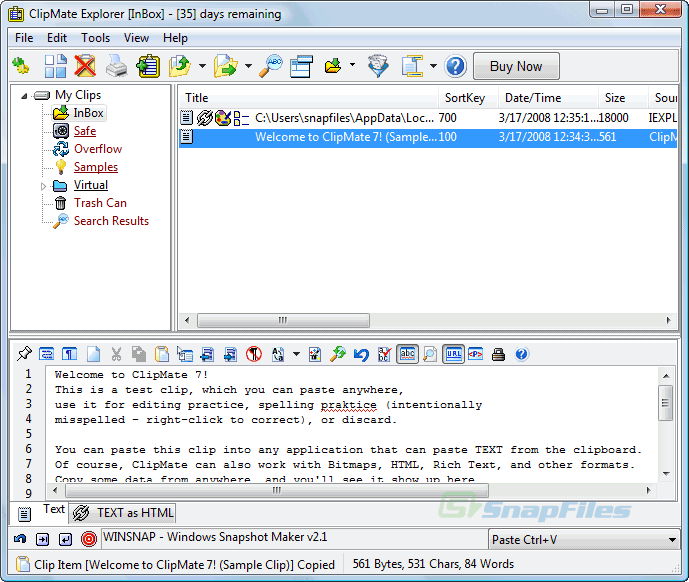
Task: Click the red crossed paragraph mark icon
Action: pos(254,354)
